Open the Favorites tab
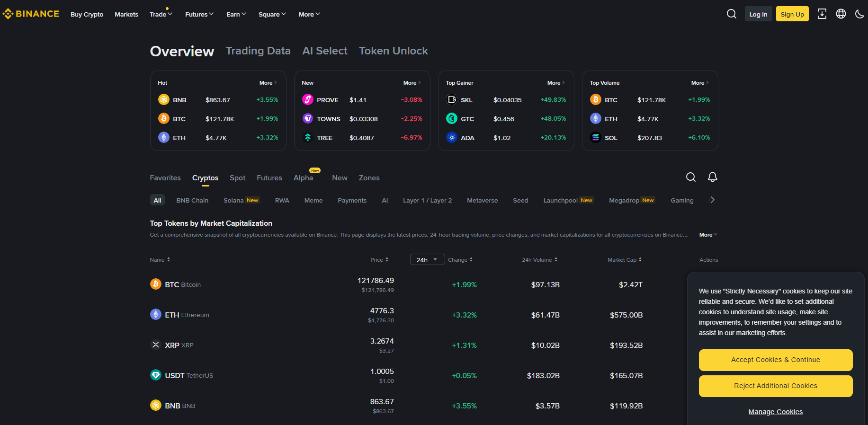This screenshot has height=425, width=868. click(165, 178)
